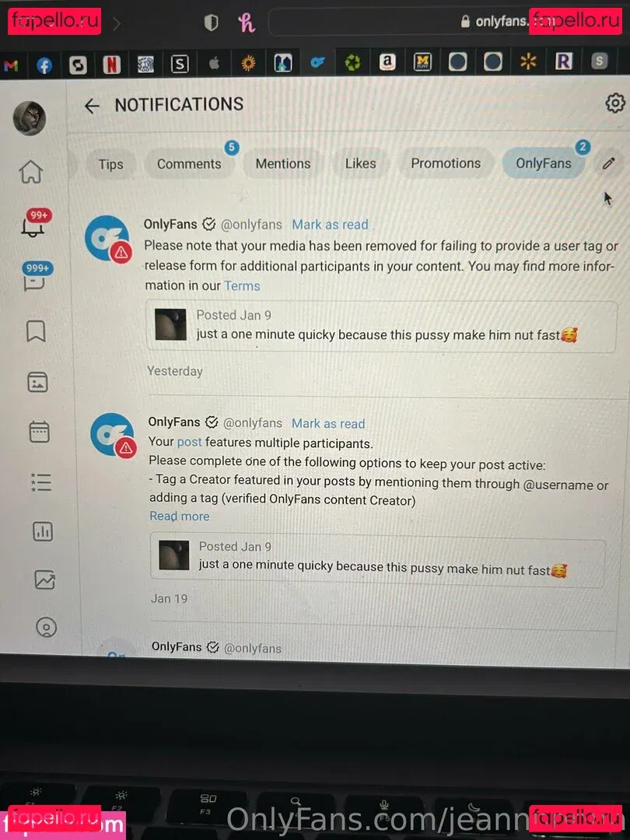Viewport: 630px width, 840px height.
Task: Click the pencil edit icon beside tabs
Action: 608,163
